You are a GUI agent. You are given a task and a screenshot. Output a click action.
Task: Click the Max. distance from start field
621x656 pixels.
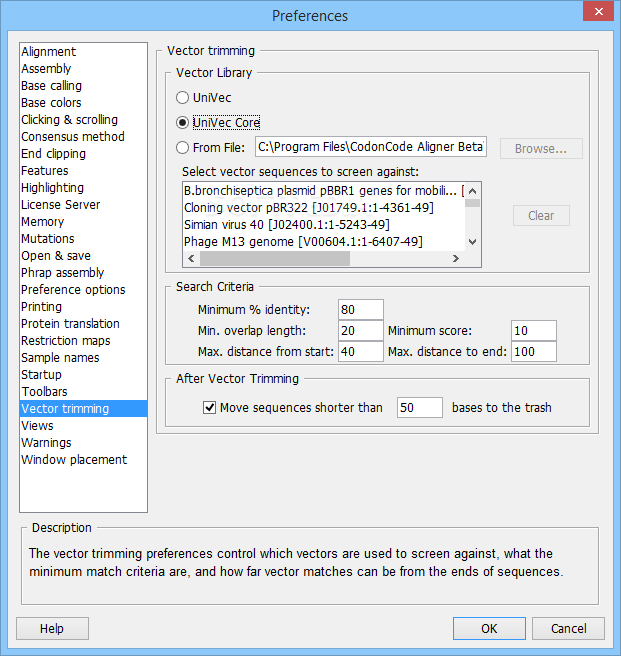pyautogui.click(x=361, y=351)
